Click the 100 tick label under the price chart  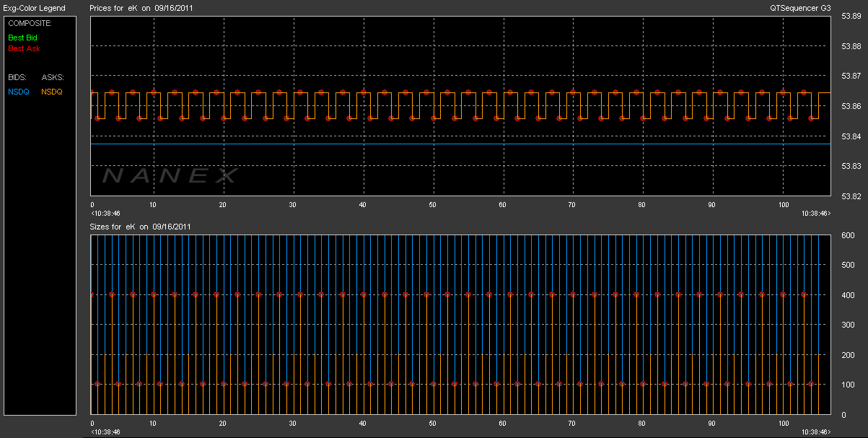(783, 205)
